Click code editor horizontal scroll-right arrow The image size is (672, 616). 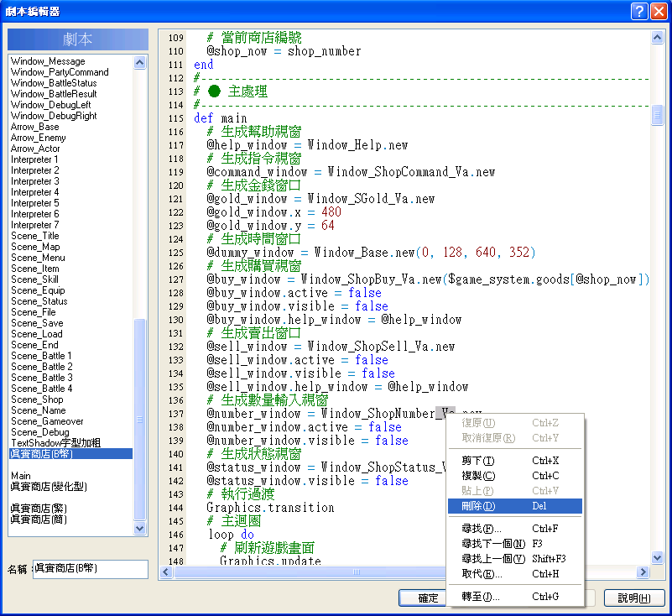pos(643,572)
